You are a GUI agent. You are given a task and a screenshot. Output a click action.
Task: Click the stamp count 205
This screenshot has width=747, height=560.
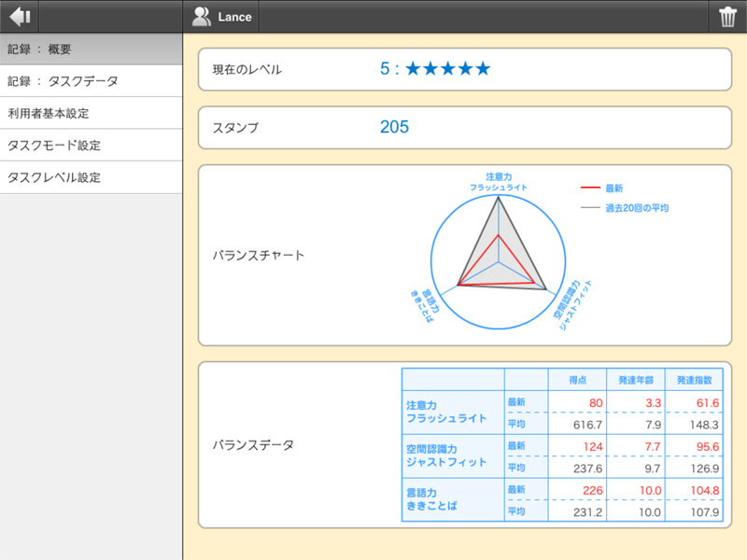(x=394, y=127)
